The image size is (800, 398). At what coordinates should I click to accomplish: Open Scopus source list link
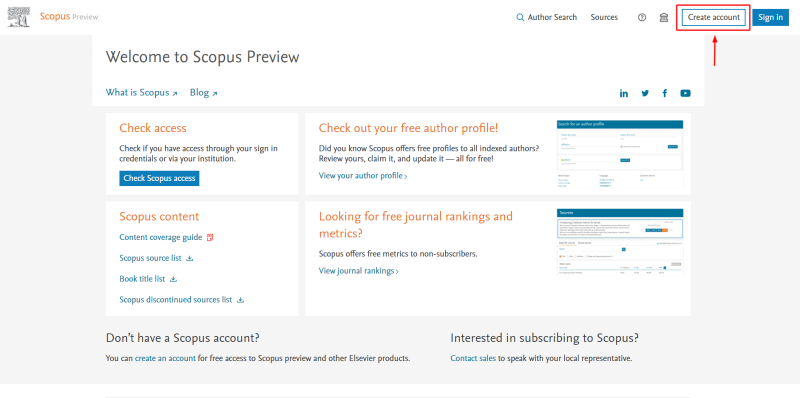coord(151,258)
